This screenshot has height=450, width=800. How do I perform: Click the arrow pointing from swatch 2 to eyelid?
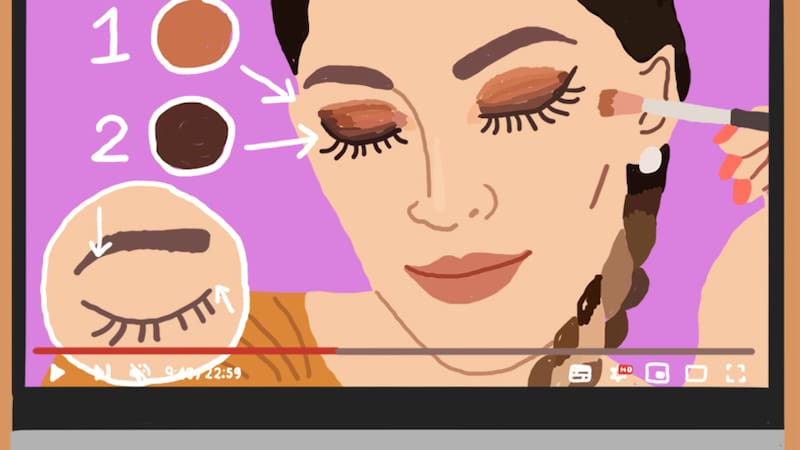(279, 146)
